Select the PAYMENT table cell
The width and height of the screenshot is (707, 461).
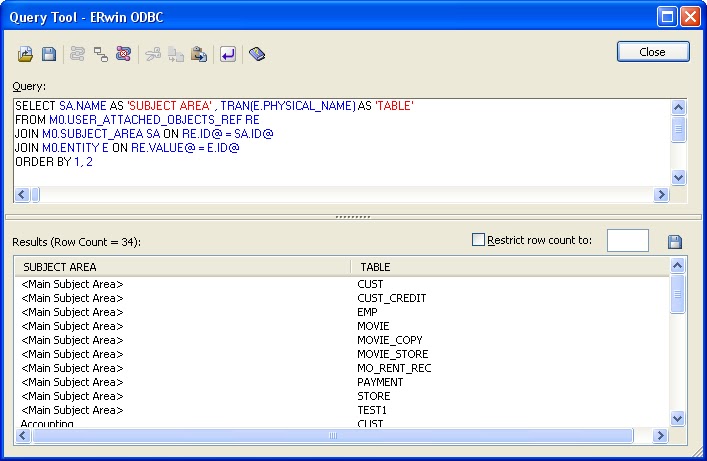coord(380,382)
